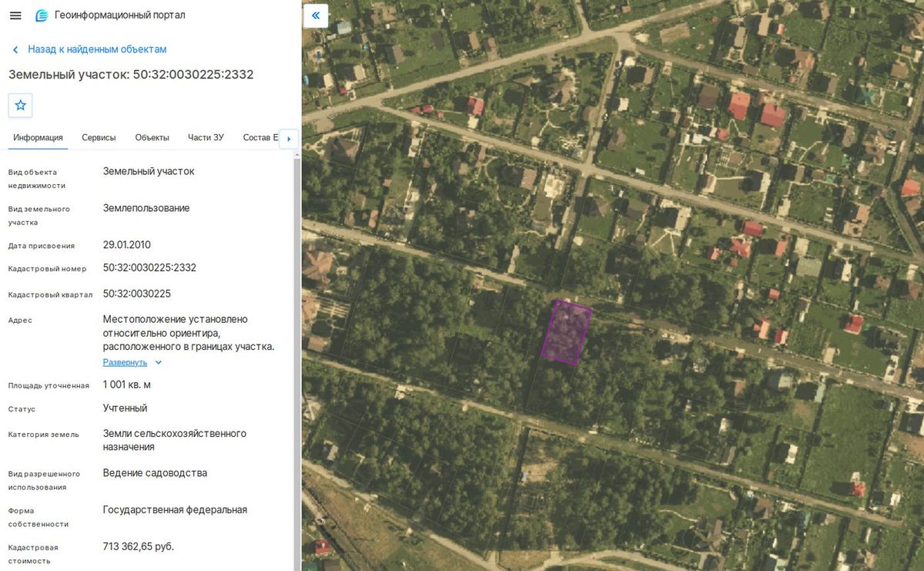Click the value Землепользование
Viewport: 924px width, 571px height.
(x=146, y=208)
